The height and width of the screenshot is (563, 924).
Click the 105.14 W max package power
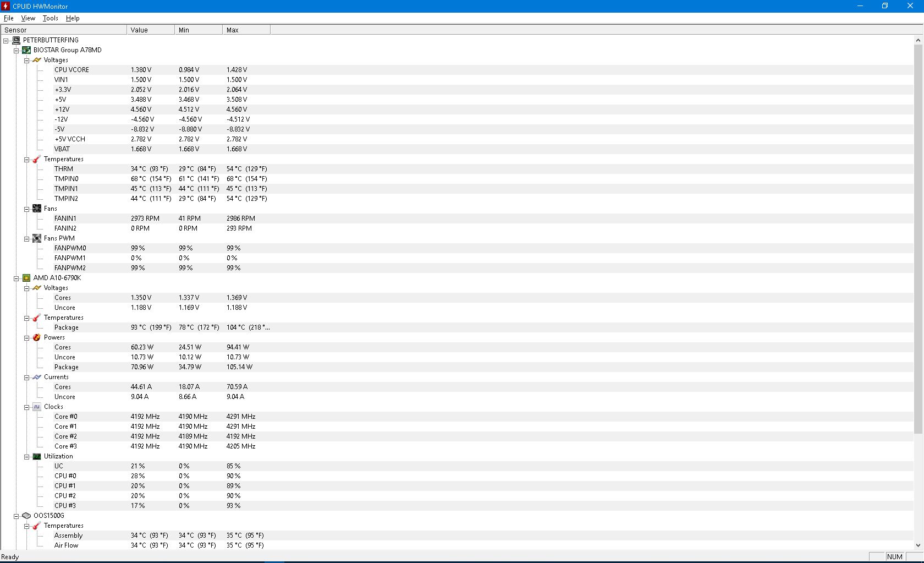coord(239,367)
